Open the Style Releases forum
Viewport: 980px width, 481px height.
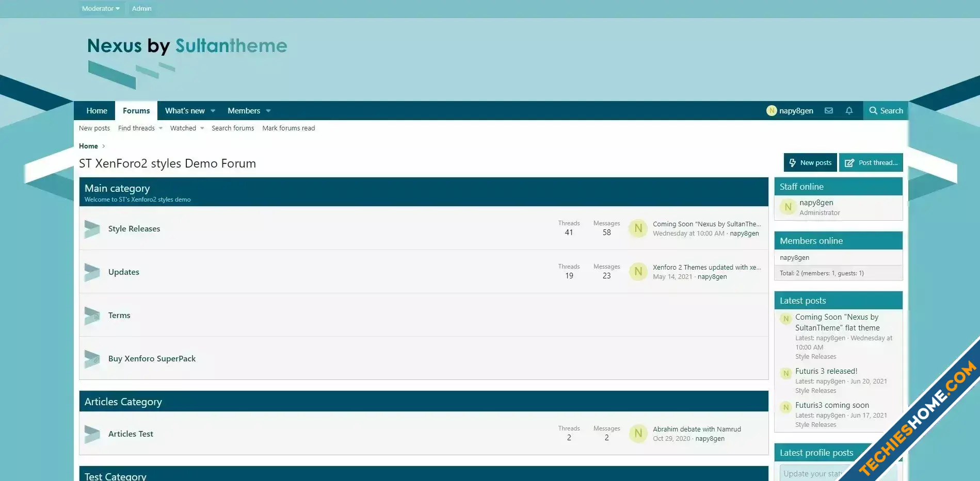[x=134, y=229]
